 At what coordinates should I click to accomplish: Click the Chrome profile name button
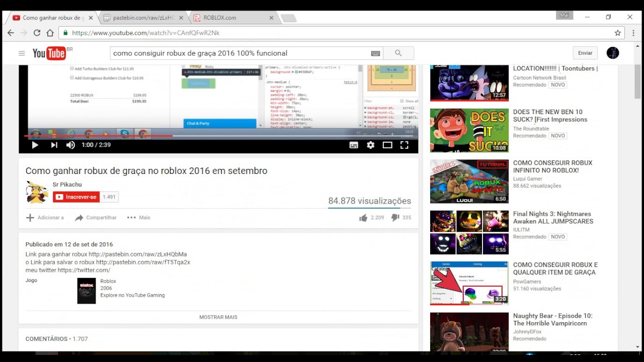pyautogui.click(x=565, y=15)
